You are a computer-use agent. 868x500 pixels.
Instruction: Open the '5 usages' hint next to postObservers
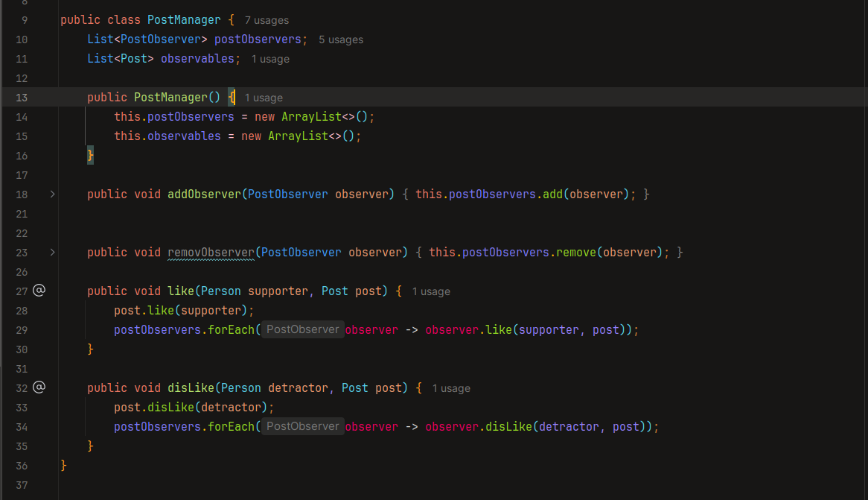tap(341, 40)
